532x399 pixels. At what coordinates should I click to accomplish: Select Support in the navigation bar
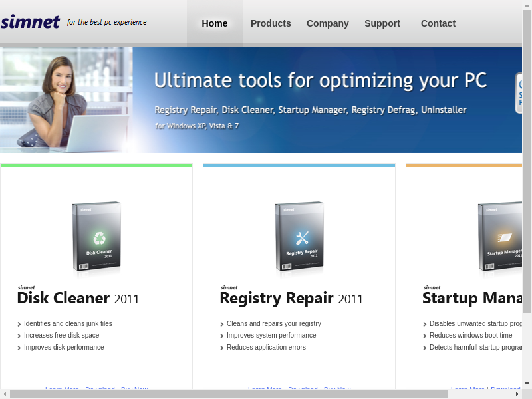point(382,23)
